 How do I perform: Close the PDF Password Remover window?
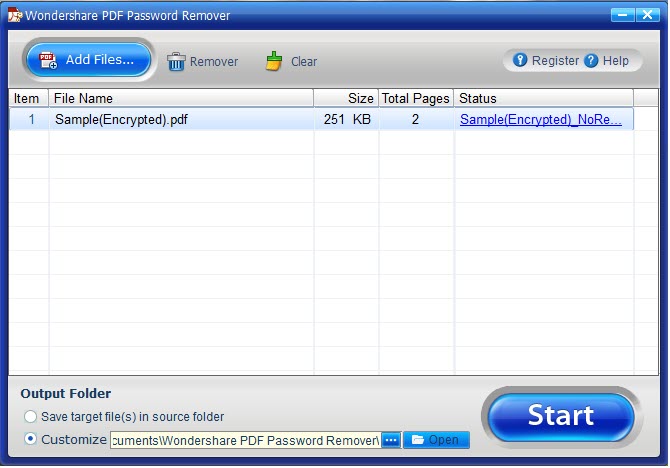(648, 15)
